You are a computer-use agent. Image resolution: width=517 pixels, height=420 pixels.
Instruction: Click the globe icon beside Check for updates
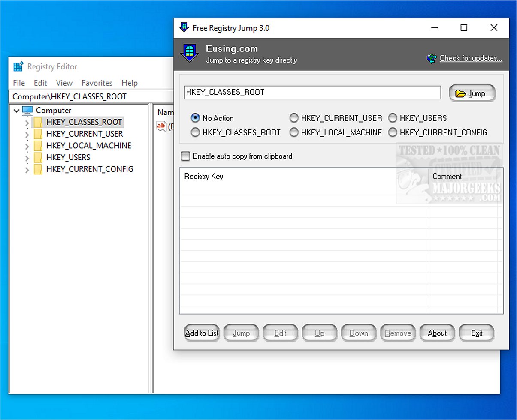431,58
